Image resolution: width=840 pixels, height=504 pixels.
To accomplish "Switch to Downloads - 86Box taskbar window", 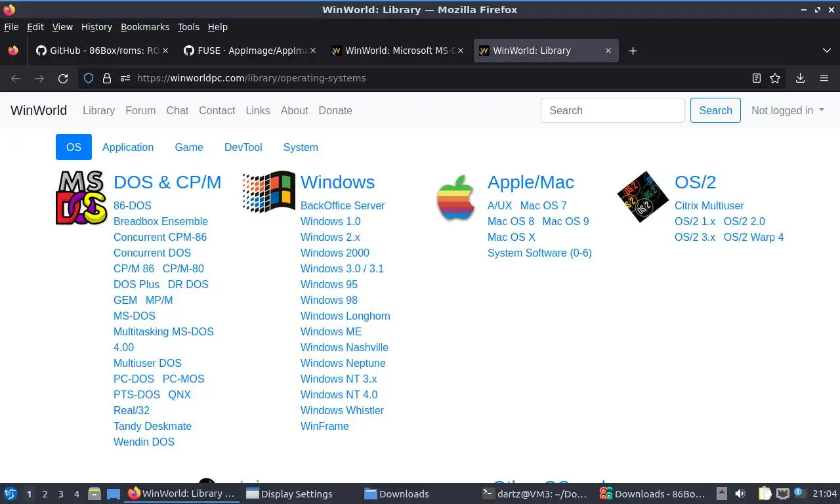I will 653,493.
